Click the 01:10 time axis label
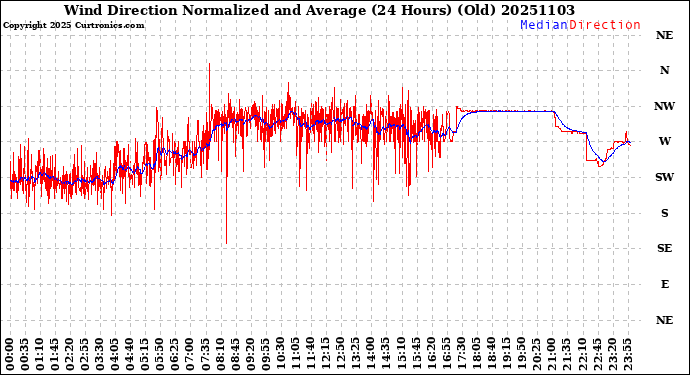The width and height of the screenshot is (690, 375). [40, 355]
